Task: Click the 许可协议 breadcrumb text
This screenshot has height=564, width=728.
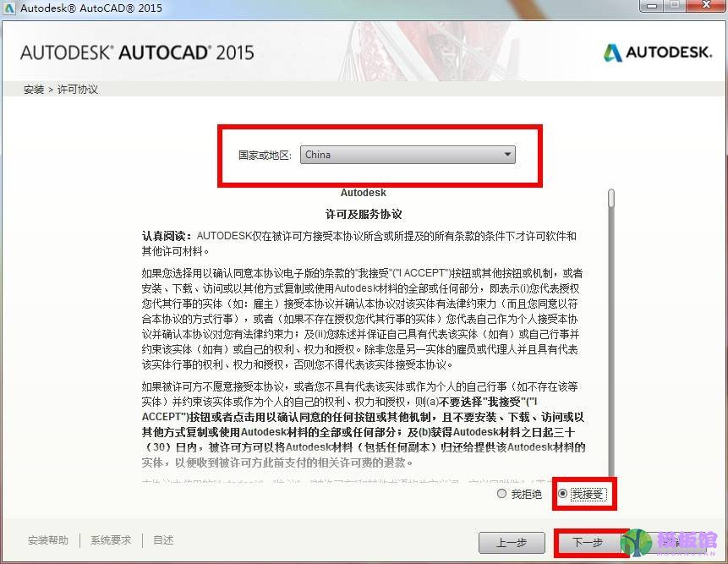Action: (x=78, y=89)
